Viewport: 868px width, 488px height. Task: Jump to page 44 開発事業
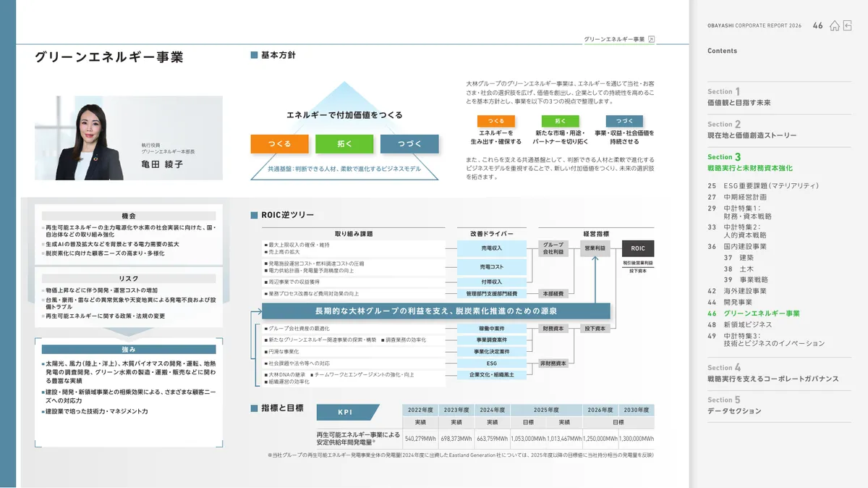(730, 302)
